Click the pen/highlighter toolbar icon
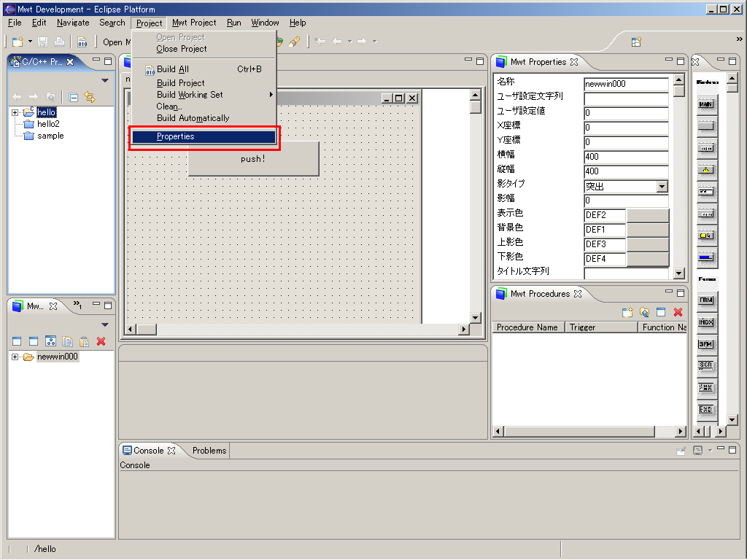Viewport: 747px width, 560px height. [x=295, y=42]
